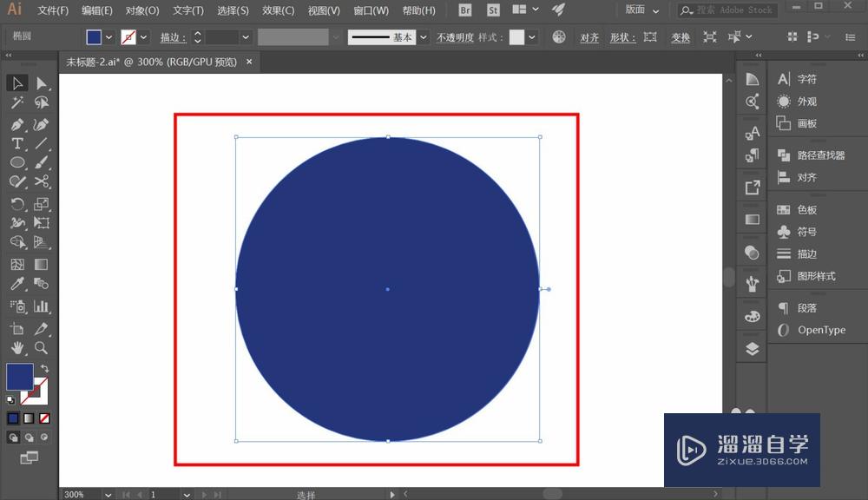This screenshot has height=500, width=868.
Task: Open the 效果(C) menu
Action: point(279,10)
